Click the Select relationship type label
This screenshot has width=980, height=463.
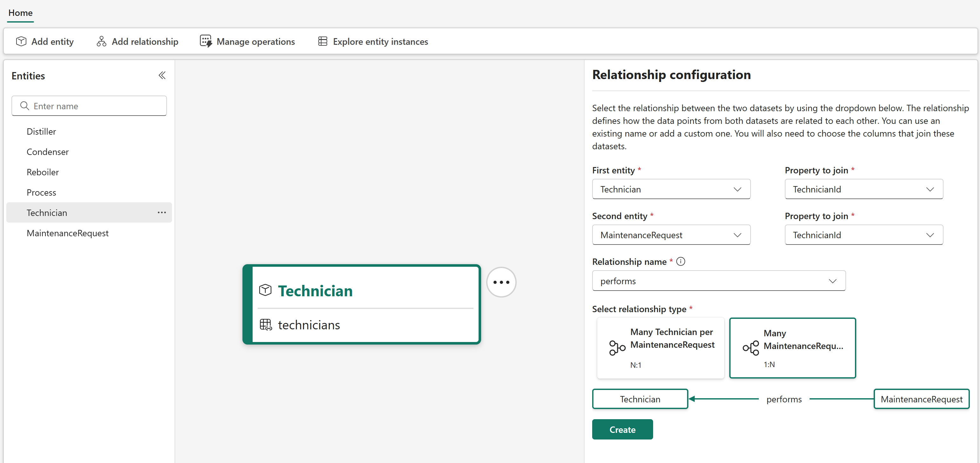639,309
